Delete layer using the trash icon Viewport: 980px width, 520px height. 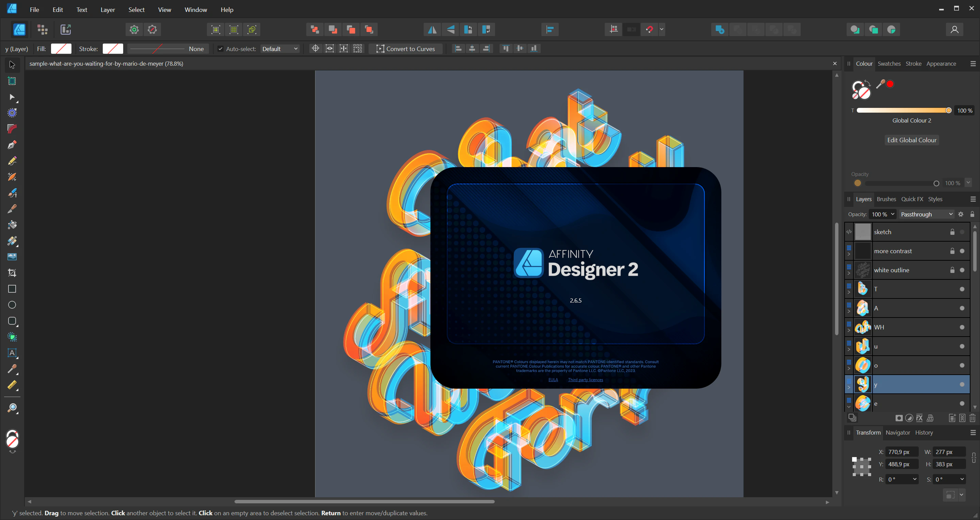click(x=973, y=418)
